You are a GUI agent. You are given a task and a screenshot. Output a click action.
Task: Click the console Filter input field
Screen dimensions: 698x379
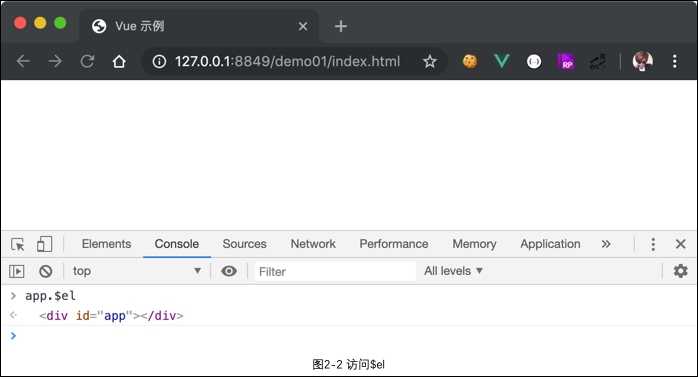point(334,271)
